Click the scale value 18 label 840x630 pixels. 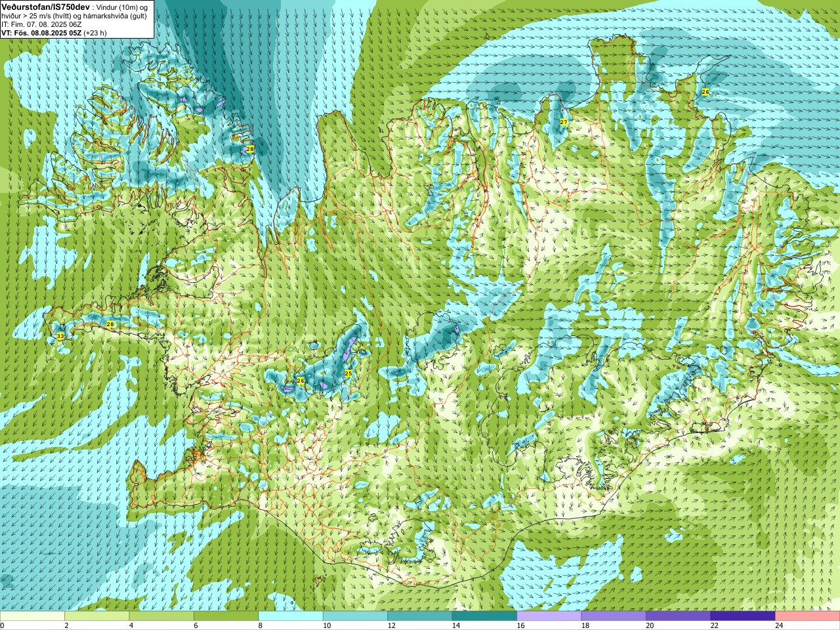point(585,625)
